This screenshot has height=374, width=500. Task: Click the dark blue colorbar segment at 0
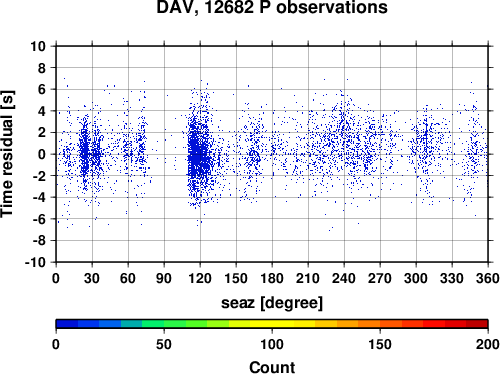coord(67,324)
